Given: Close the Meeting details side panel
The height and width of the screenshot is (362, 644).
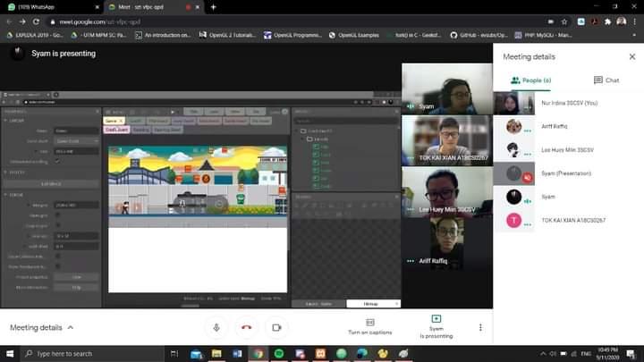Looking at the screenshot, I should click(632, 56).
